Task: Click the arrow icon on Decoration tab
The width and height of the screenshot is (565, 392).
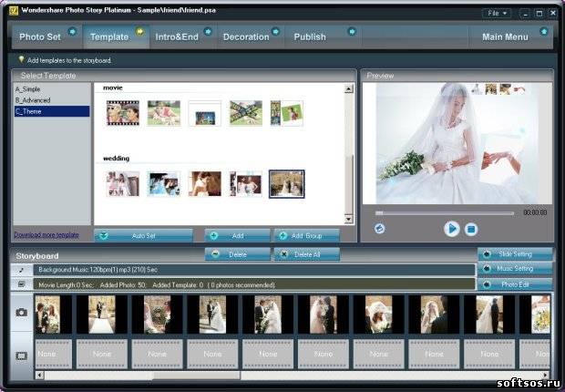Action: click(275, 32)
